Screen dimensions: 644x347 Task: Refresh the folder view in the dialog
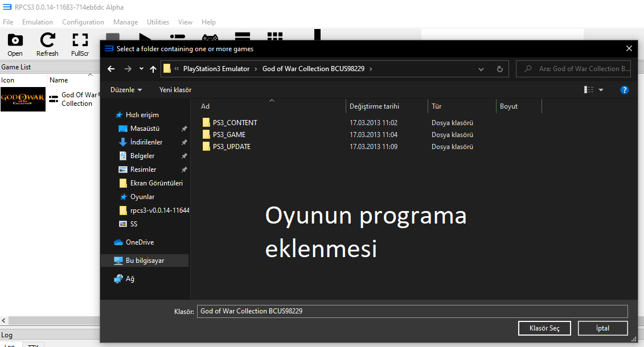[499, 69]
